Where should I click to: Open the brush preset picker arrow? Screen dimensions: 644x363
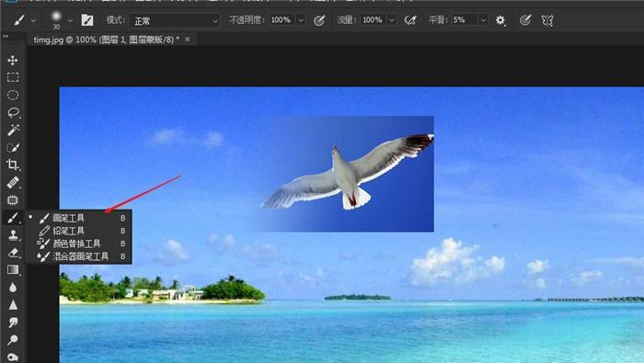(70, 20)
